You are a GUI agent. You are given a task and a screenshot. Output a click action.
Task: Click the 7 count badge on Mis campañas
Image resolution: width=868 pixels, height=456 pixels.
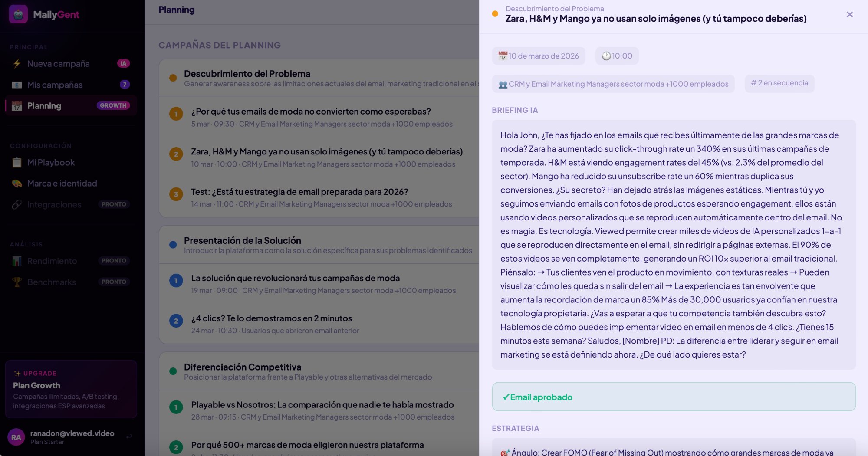pos(125,85)
